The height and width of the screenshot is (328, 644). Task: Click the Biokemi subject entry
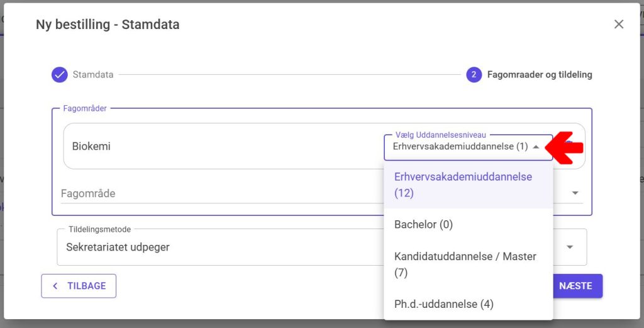pyautogui.click(x=91, y=147)
